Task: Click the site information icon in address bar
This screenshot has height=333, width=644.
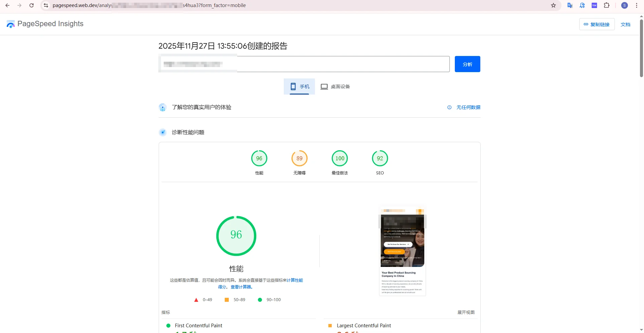Action: [x=46, y=5]
